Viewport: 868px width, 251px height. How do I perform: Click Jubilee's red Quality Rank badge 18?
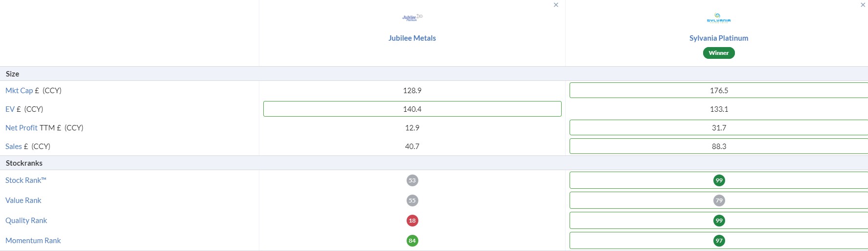click(x=412, y=221)
